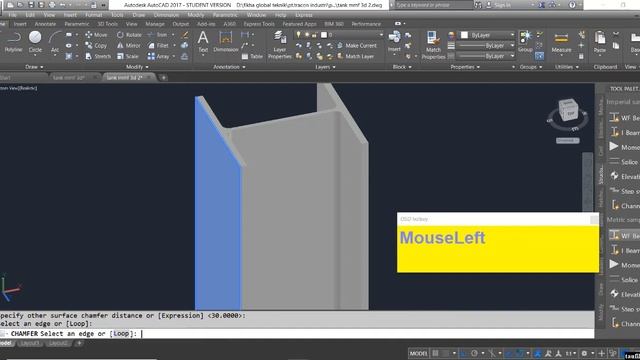This screenshot has height=360, width=640.
Task: Open the Manage ribbon tab
Action: tap(155, 24)
